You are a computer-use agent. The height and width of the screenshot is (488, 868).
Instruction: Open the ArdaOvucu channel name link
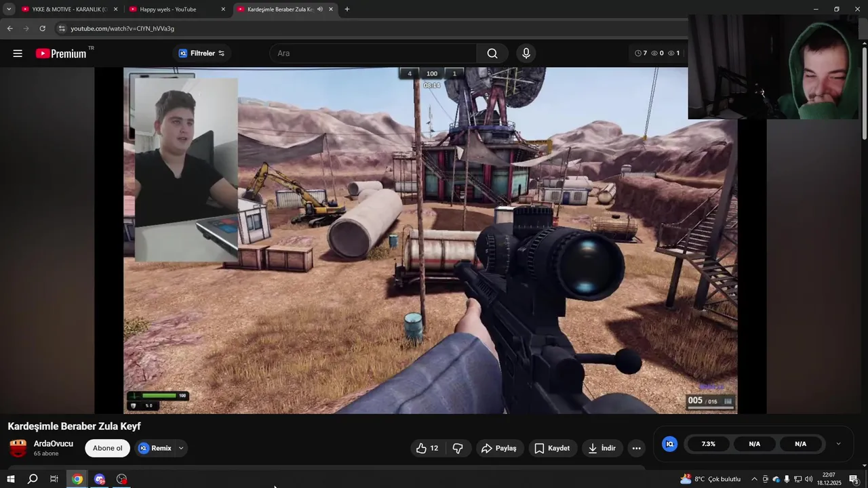[54, 444]
